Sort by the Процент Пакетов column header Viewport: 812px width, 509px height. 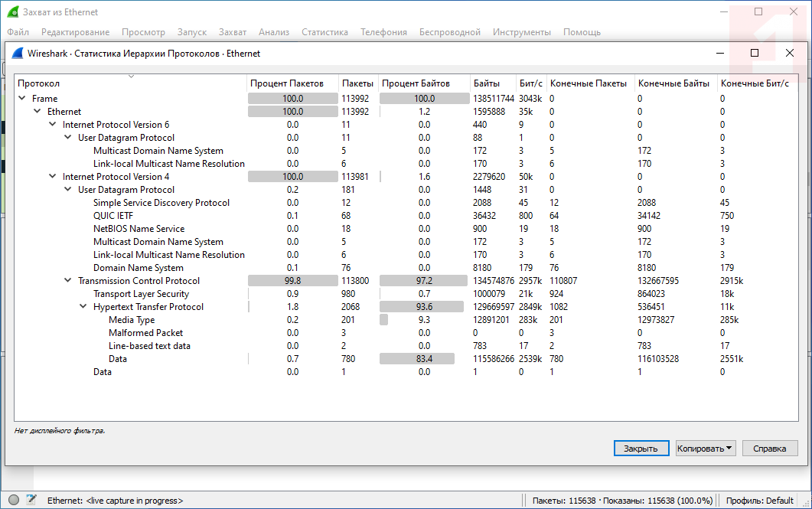pos(292,83)
